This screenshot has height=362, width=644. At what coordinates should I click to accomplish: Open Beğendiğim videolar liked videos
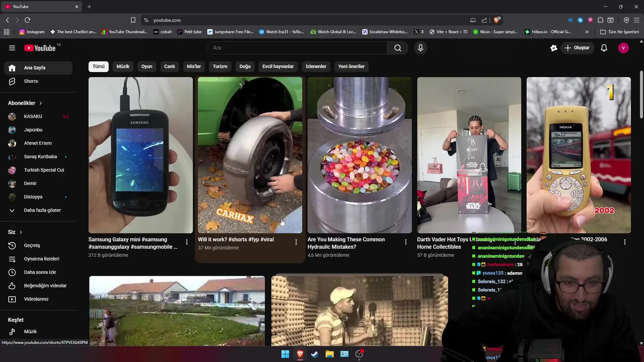[38, 286]
